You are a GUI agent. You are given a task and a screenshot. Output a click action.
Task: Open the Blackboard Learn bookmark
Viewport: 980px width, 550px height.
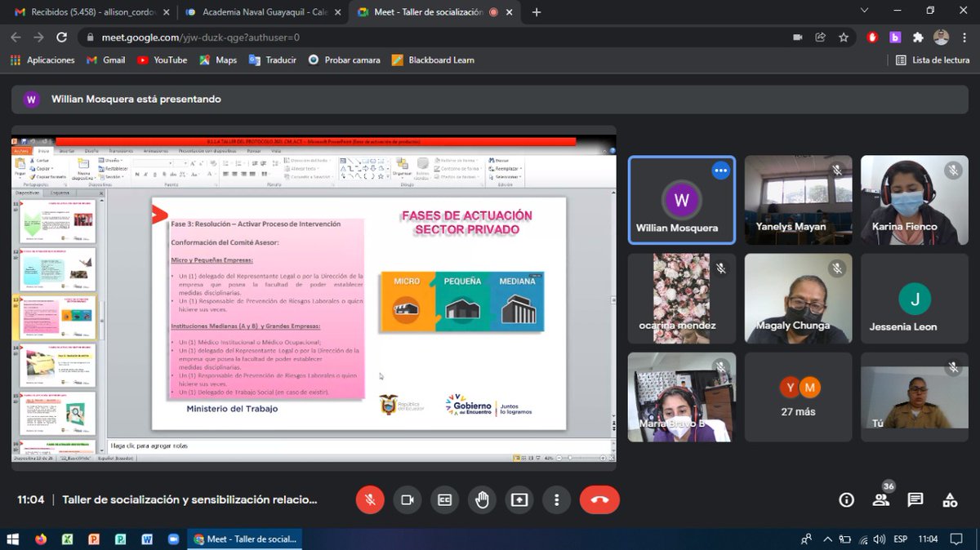(x=433, y=60)
